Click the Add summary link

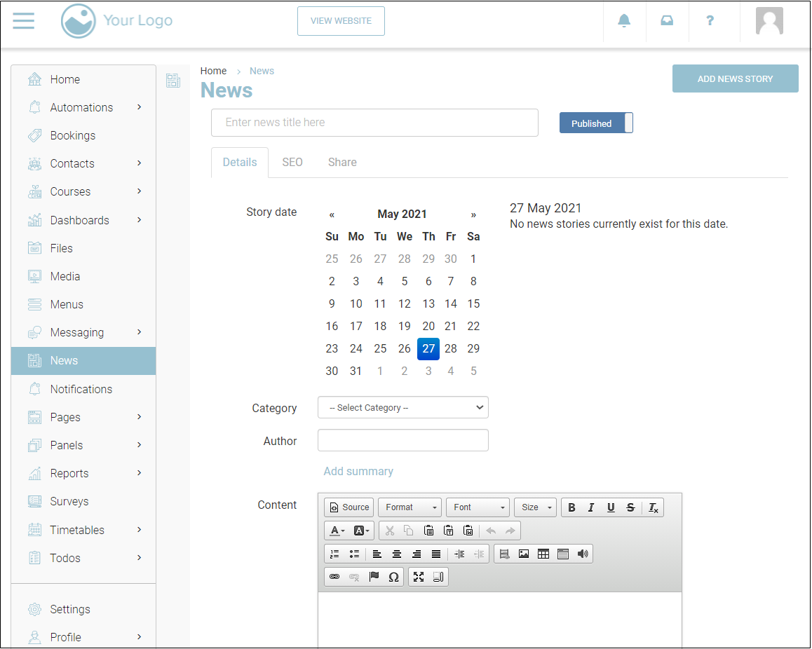pyautogui.click(x=358, y=471)
